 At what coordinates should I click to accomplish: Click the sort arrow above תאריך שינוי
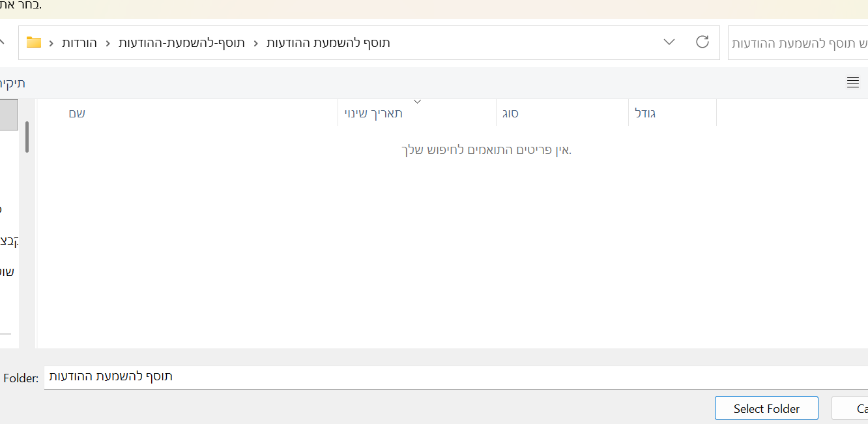(418, 102)
